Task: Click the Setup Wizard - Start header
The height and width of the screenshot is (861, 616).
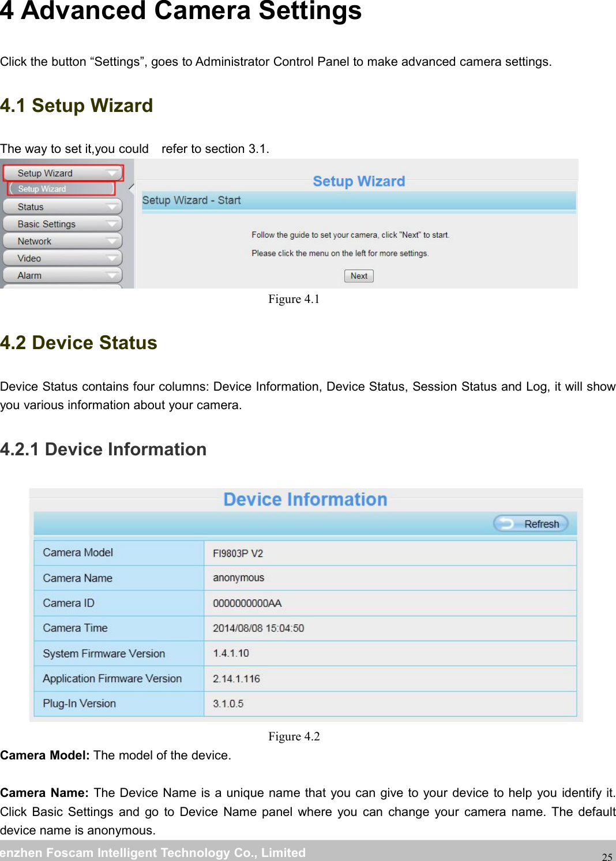Action: pyautogui.click(x=191, y=200)
